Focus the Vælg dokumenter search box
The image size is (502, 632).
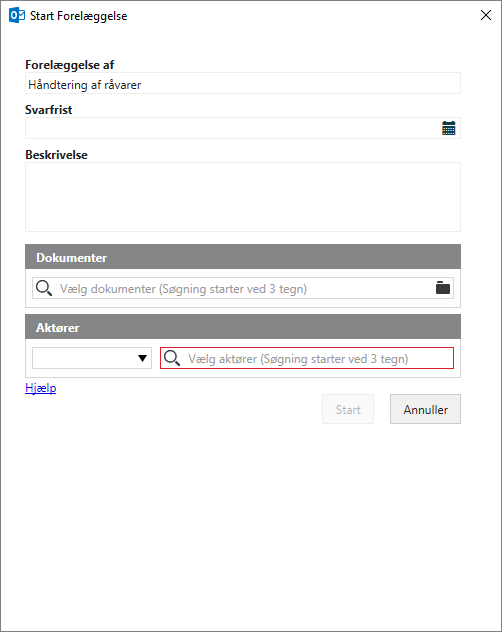click(x=243, y=288)
